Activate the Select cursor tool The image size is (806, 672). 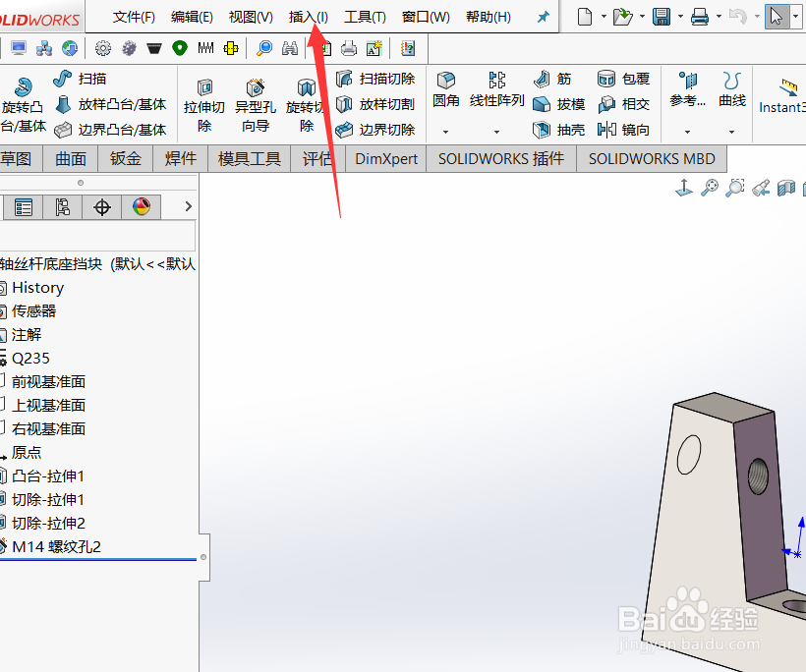tap(777, 17)
